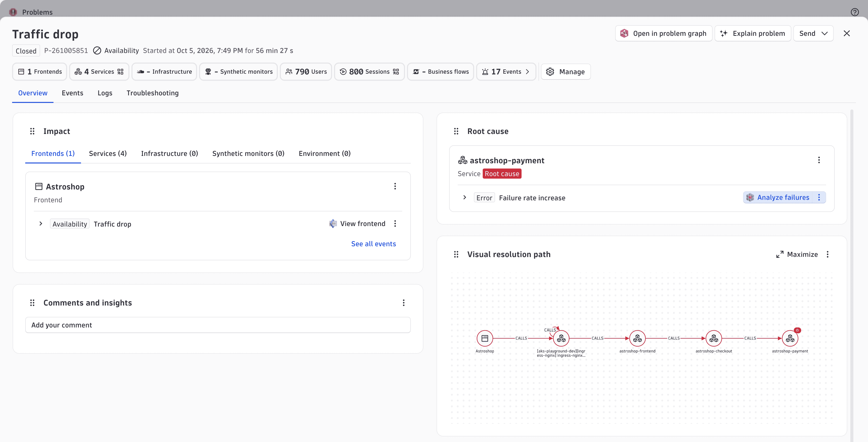
Task: Click View frontend button
Action: [357, 224]
